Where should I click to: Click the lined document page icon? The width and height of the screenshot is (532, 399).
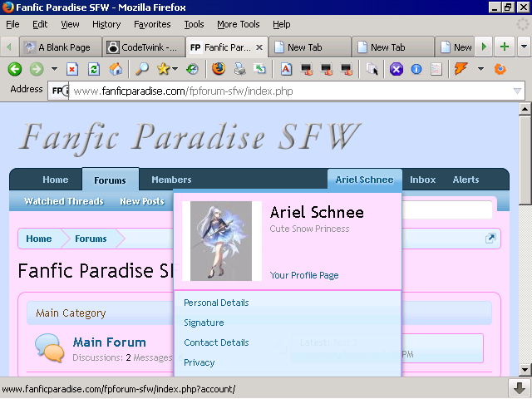pyautogui.click(x=436, y=69)
